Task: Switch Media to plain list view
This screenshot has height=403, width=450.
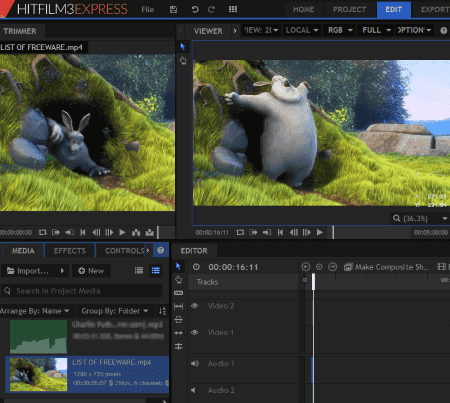Action: (x=139, y=270)
